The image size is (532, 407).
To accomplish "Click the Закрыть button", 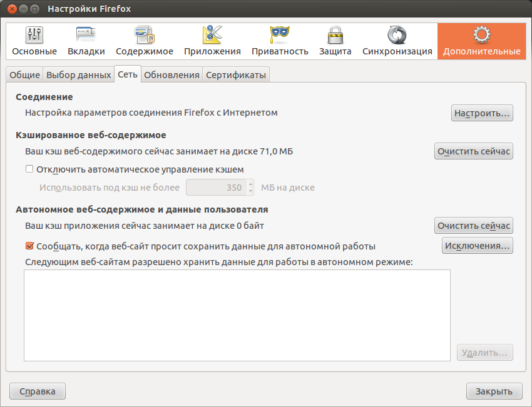I will (x=494, y=391).
